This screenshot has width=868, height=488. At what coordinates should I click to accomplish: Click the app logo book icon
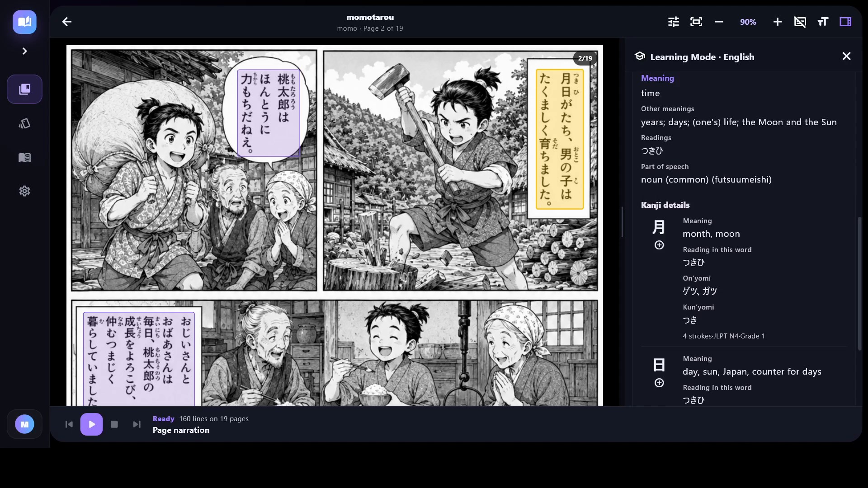click(x=24, y=22)
